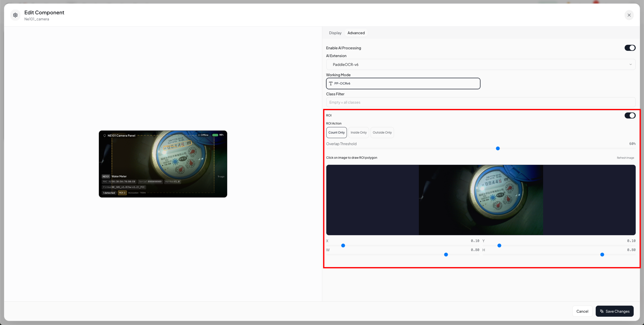Screen dimensions: 644x325
Task: Select Outside Only ROI action
Action: pos(382,133)
